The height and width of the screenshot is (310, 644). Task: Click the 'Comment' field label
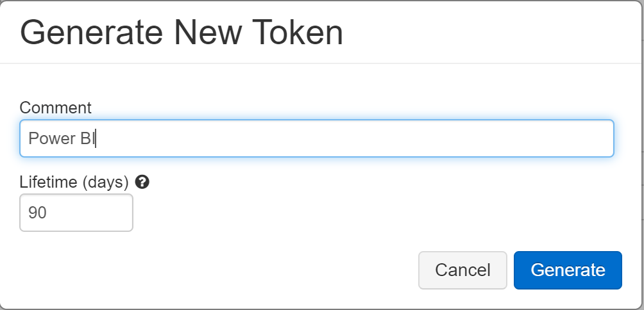click(55, 108)
